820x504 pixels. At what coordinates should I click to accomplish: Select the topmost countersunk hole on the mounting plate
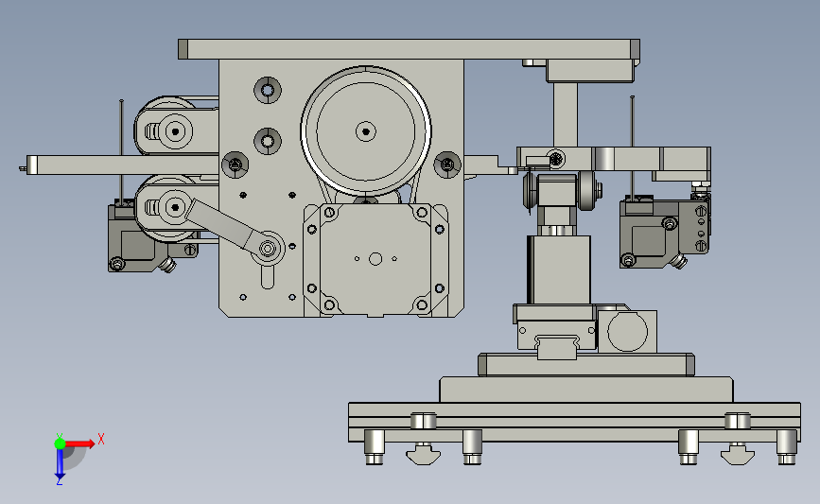pos(268,90)
